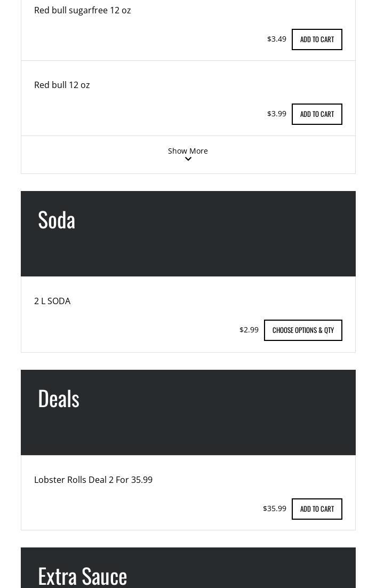Click the $3.99 price label
376x588 pixels.
click(277, 114)
